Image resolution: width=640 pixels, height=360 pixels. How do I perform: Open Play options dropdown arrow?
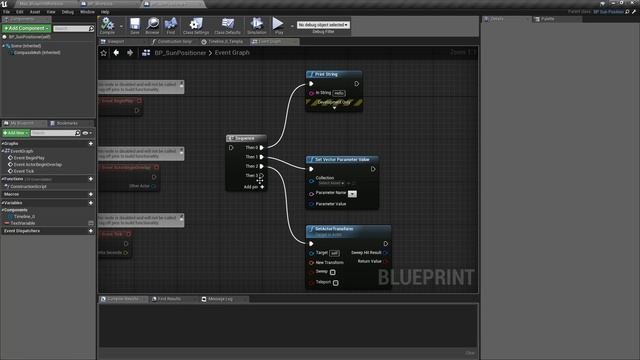(x=292, y=26)
